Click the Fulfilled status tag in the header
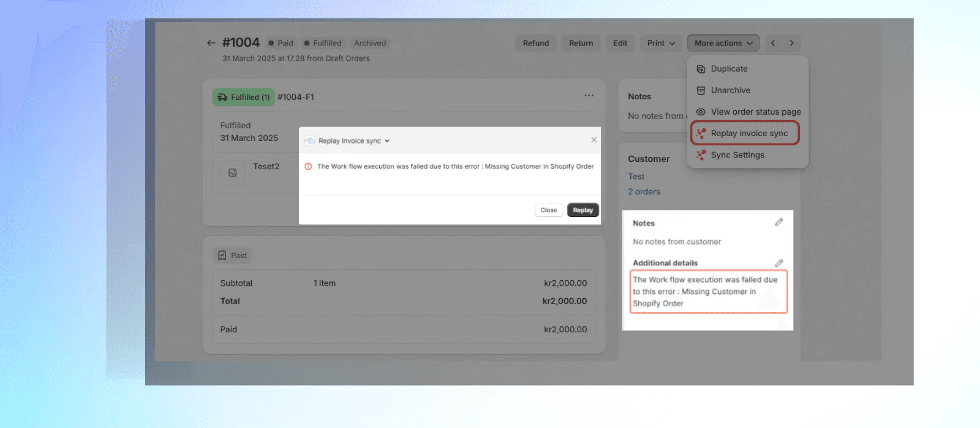The height and width of the screenshot is (428, 980). pyautogui.click(x=323, y=43)
